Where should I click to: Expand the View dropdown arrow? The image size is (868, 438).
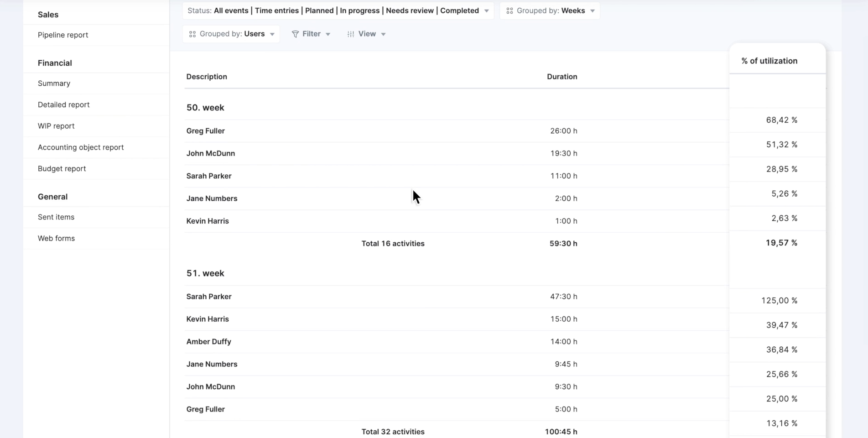click(x=383, y=34)
